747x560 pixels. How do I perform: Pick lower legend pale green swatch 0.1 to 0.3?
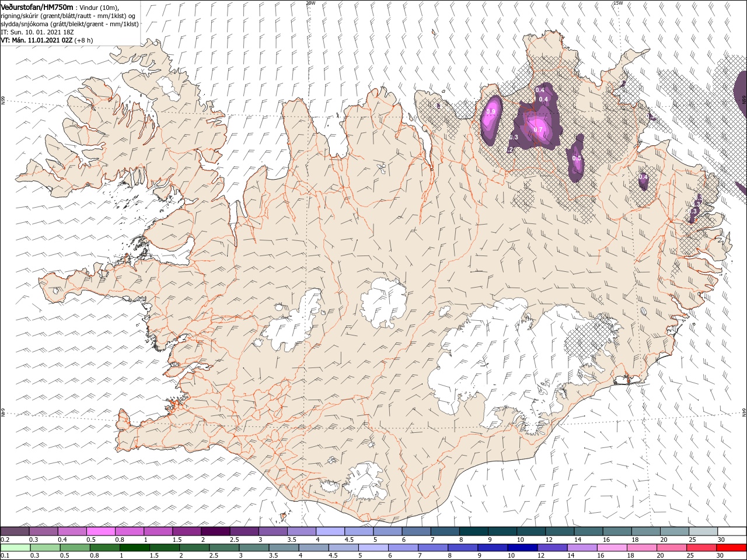(x=15, y=548)
